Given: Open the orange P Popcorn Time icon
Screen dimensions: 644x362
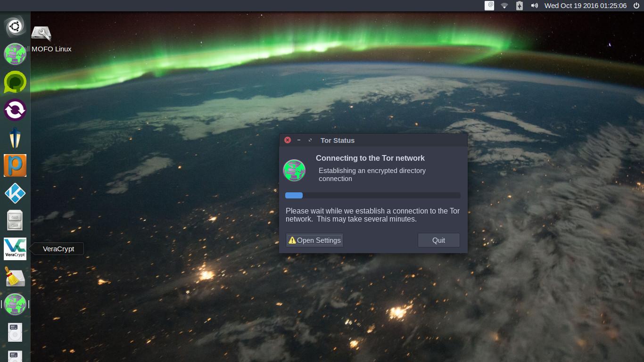Looking at the screenshot, I should [15, 165].
